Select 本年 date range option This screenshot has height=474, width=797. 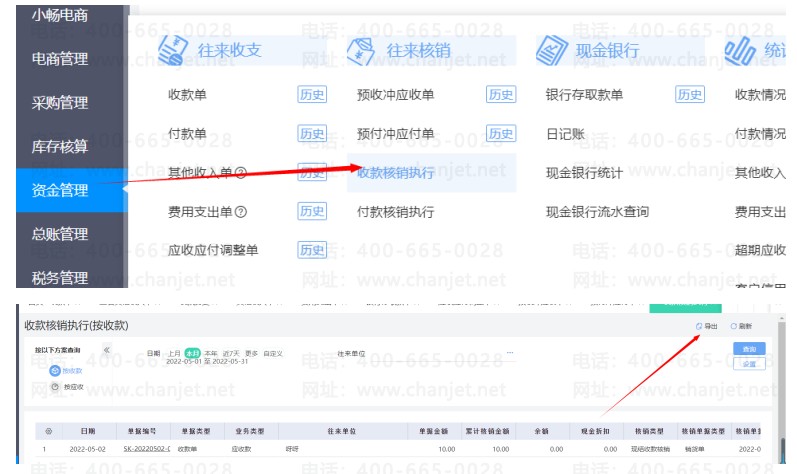coord(210,353)
